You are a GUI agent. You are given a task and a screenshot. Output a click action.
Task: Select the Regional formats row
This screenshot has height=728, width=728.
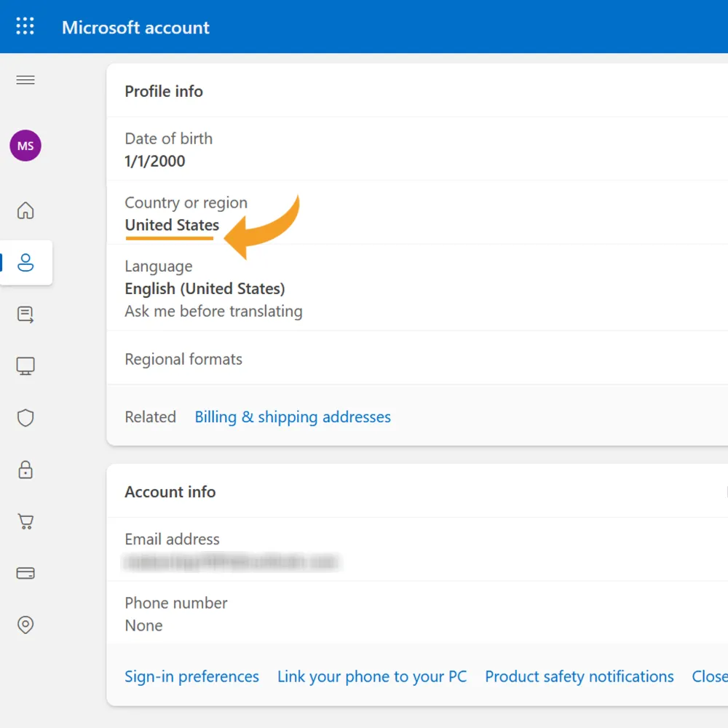(417, 358)
